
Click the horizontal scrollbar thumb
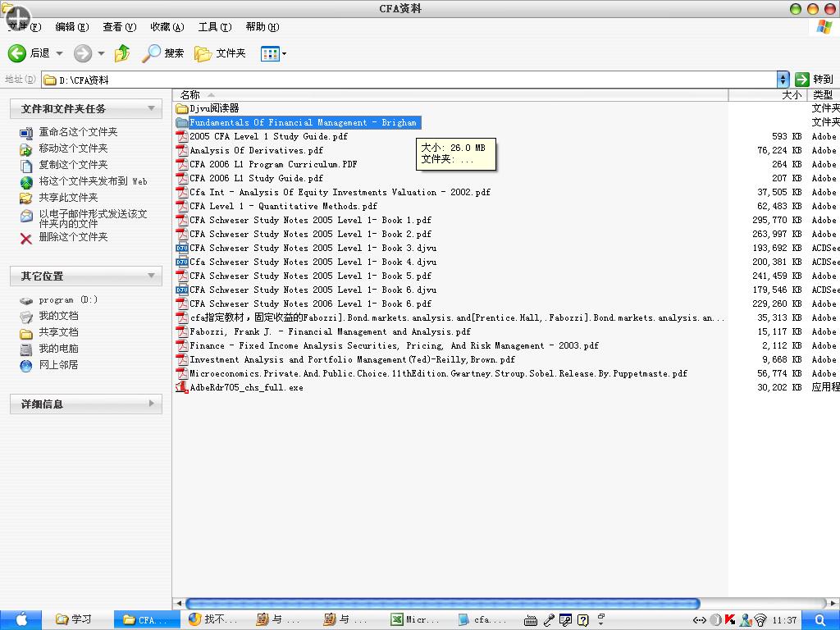tap(442, 603)
